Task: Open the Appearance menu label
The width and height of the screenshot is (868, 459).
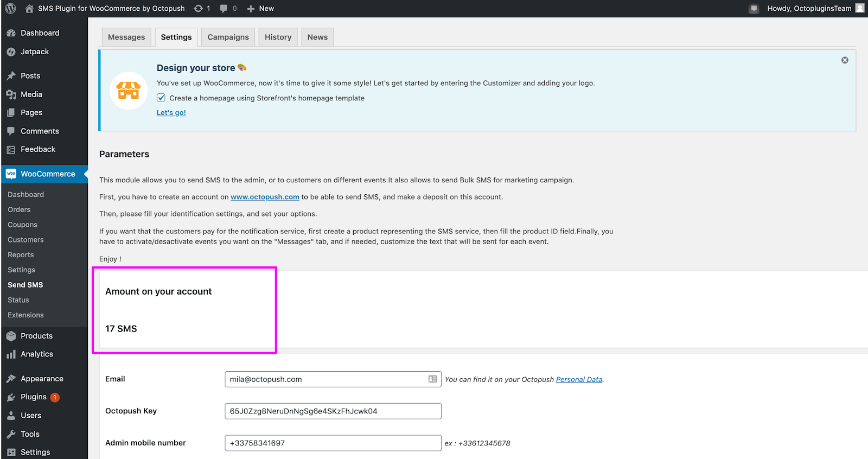Action: click(x=42, y=379)
